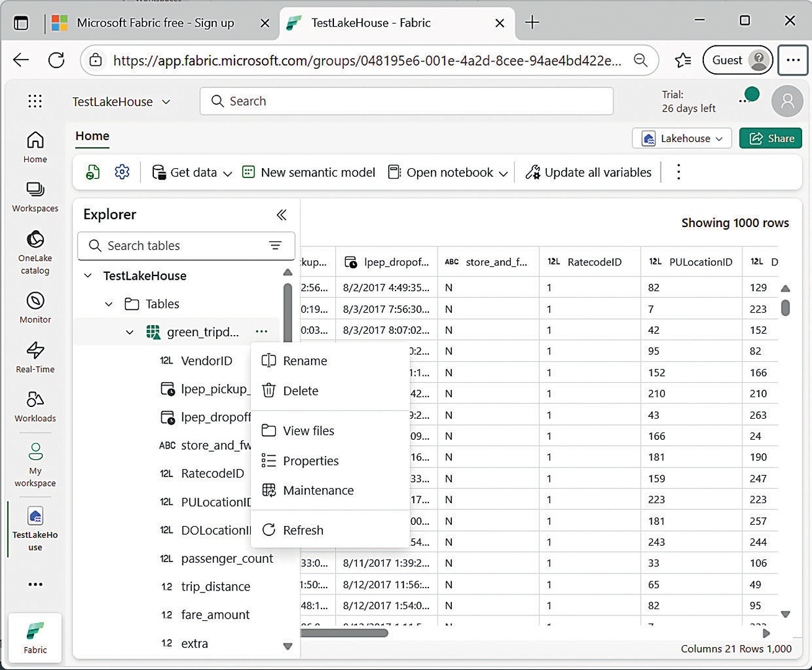Click the PULocationID column header
The width and height of the screenshot is (812, 670).
pyautogui.click(x=691, y=262)
